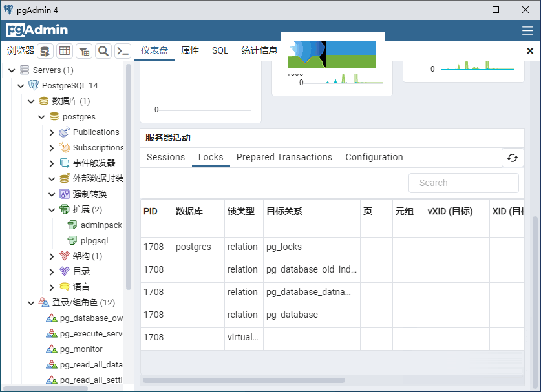Image resolution: width=541 pixels, height=392 pixels.
Task: Focus the Search input field
Action: click(x=463, y=183)
